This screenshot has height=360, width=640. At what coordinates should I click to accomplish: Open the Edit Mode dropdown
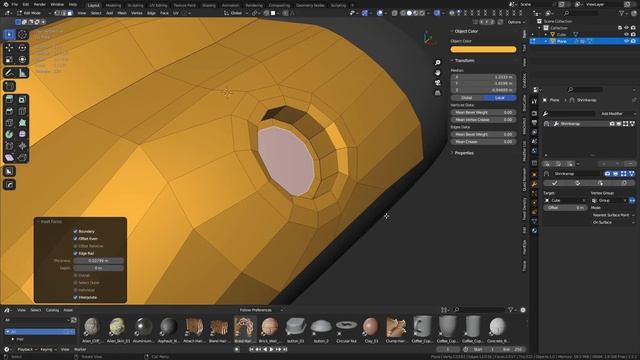click(x=34, y=13)
